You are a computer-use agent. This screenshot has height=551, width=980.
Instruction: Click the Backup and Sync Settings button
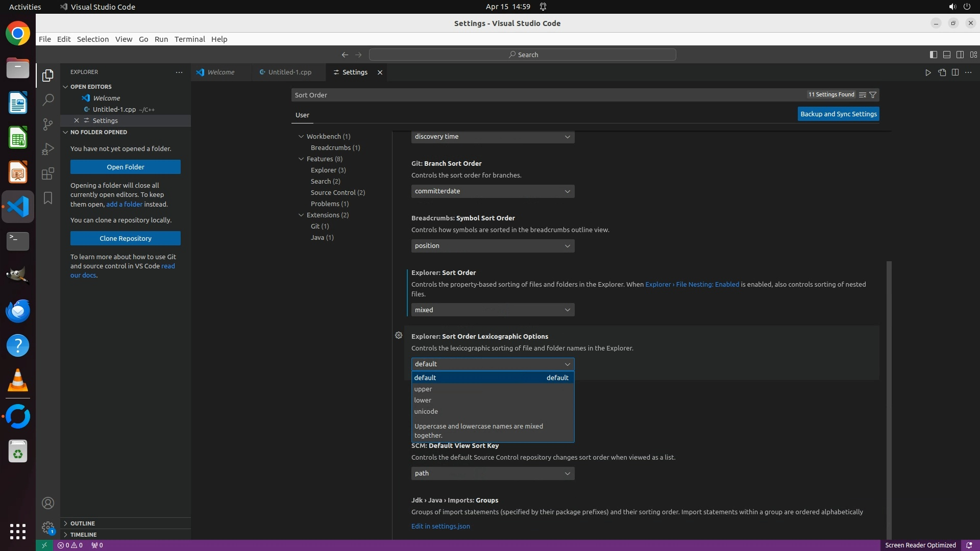point(838,114)
